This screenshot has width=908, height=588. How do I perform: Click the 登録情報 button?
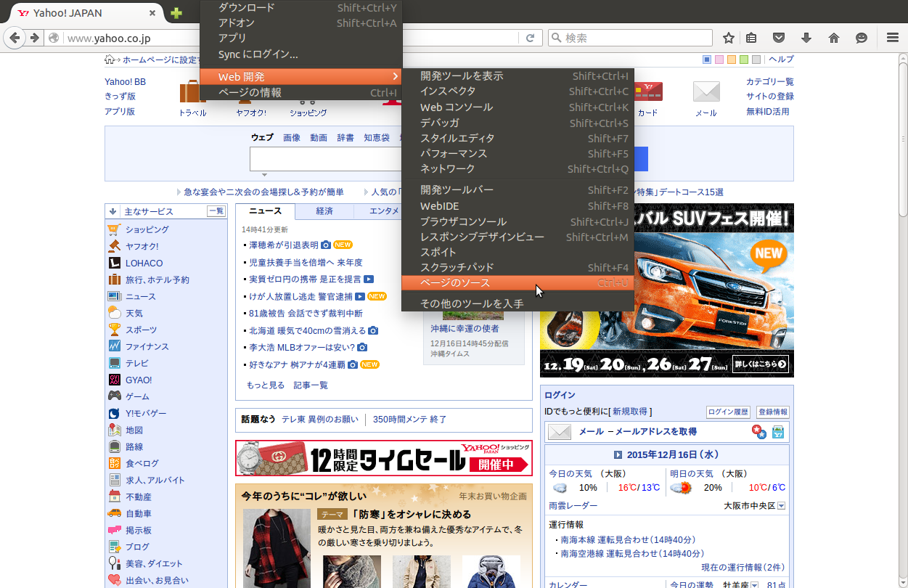pyautogui.click(x=773, y=412)
